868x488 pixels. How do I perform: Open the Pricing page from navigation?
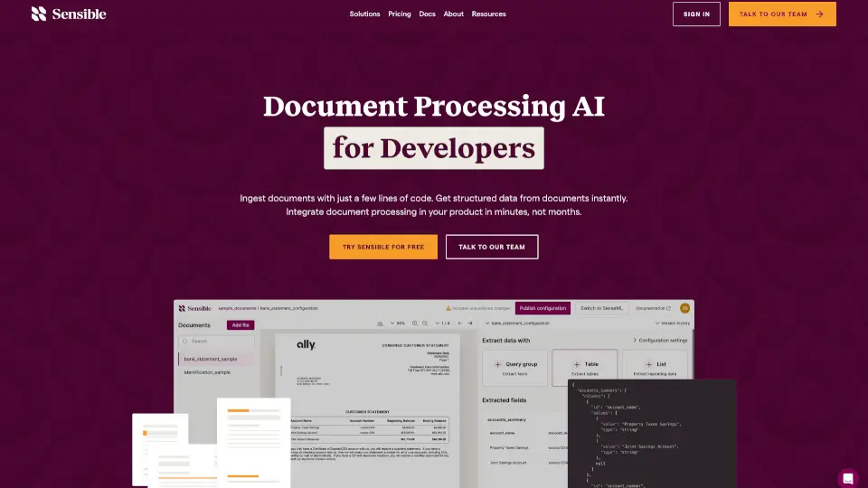[x=400, y=14]
